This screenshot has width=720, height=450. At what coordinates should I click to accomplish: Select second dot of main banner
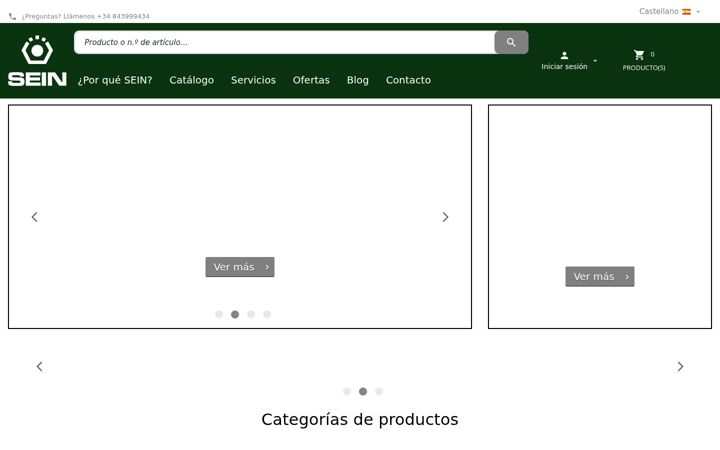click(235, 314)
